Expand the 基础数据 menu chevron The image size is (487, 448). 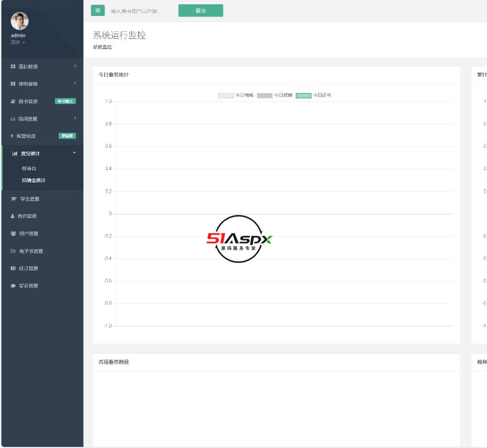pos(75,66)
